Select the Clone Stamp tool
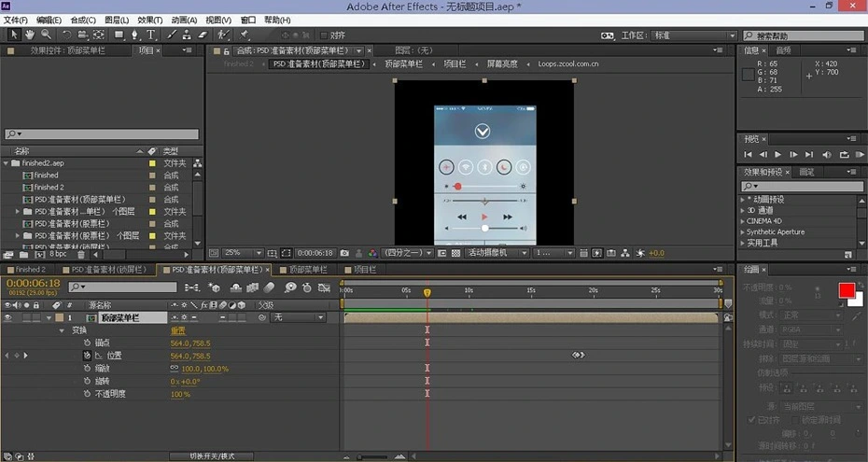This screenshot has height=462, width=868. point(187,35)
